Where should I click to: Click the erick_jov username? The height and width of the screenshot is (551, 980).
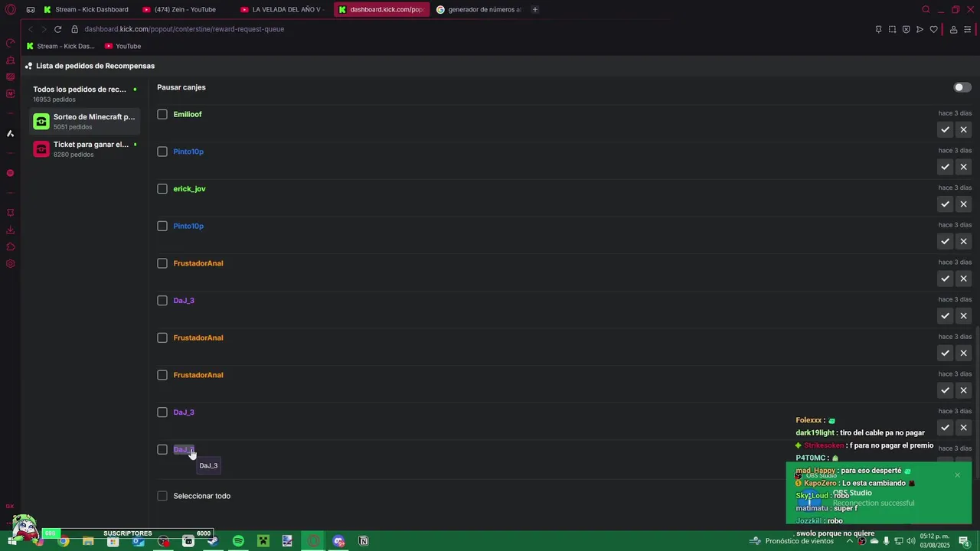[x=189, y=189]
